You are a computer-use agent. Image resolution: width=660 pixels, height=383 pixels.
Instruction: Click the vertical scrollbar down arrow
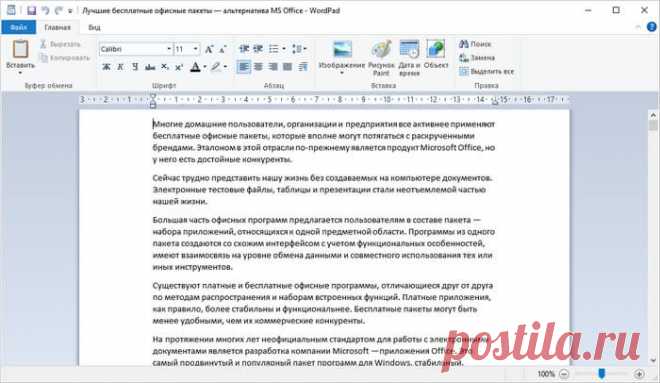pyautogui.click(x=653, y=360)
